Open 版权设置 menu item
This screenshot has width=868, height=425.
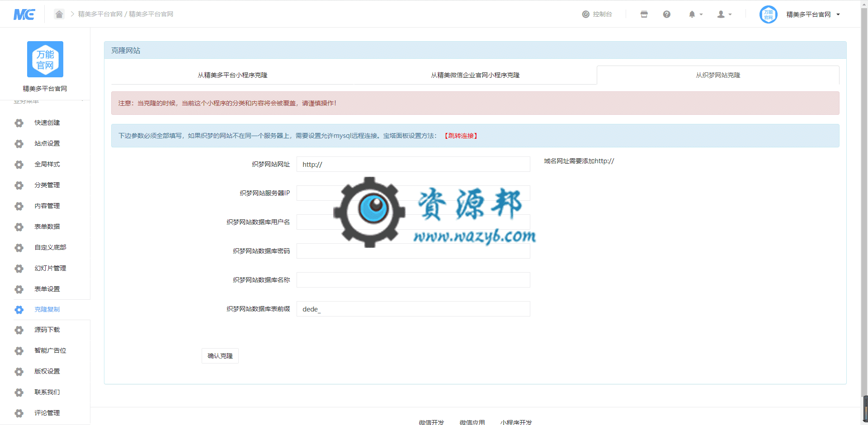click(x=47, y=371)
